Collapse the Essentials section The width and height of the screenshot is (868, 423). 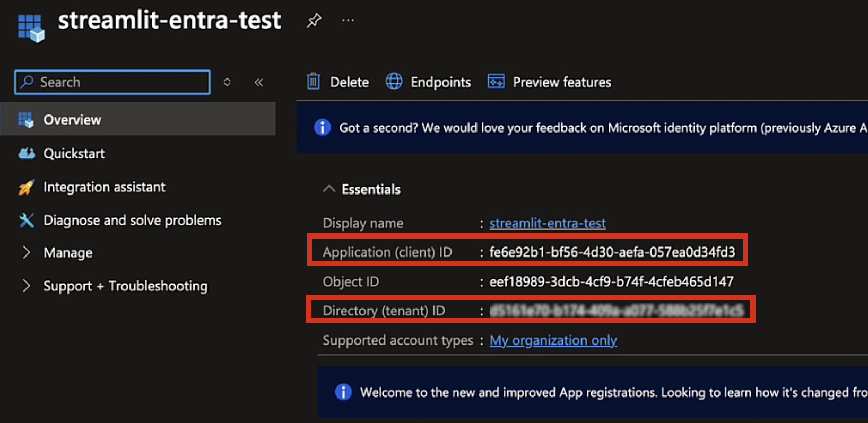coord(329,189)
